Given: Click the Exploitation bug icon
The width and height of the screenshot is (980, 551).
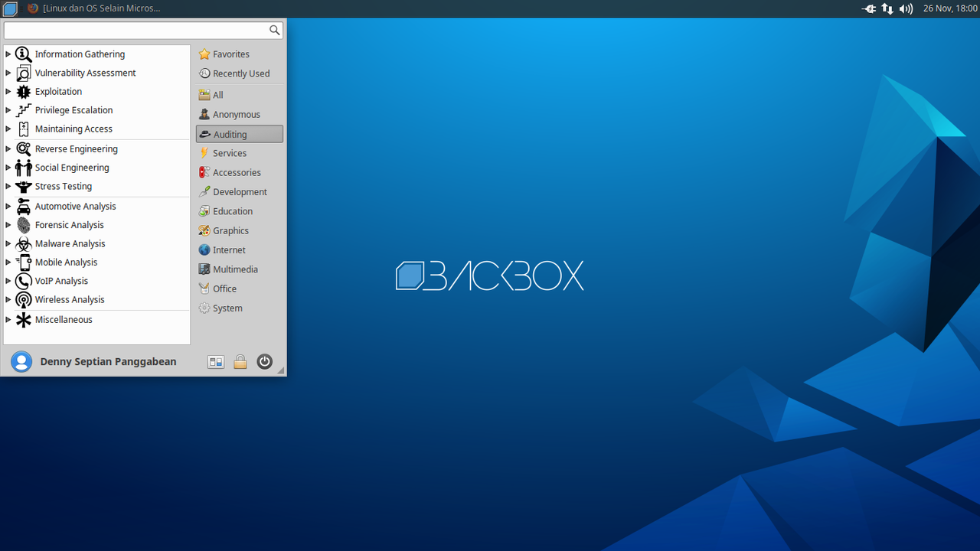Looking at the screenshot, I should point(24,92).
